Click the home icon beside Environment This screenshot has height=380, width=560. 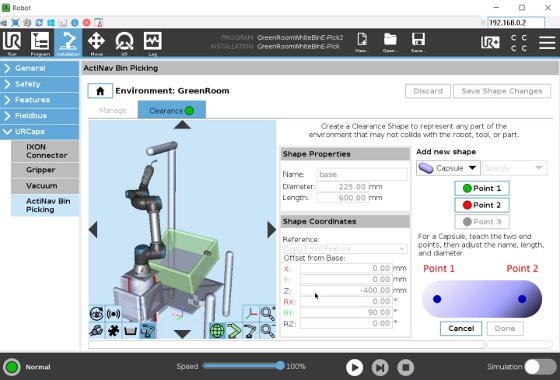[x=100, y=91]
